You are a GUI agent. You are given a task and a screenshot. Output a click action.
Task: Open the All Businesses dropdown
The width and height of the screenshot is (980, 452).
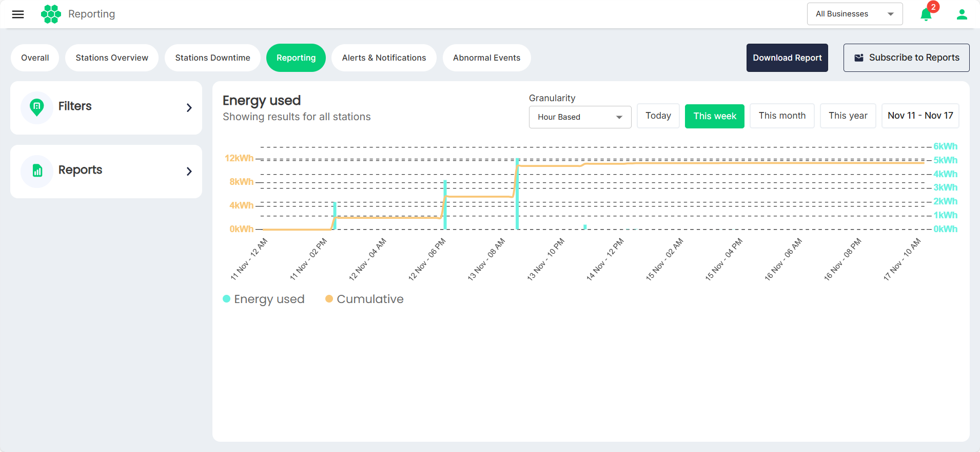(855, 14)
